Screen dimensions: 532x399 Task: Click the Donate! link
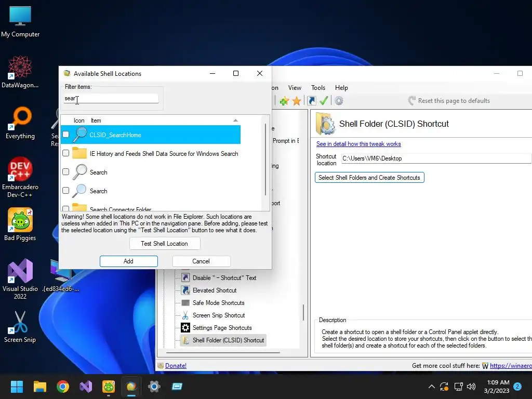(176, 366)
